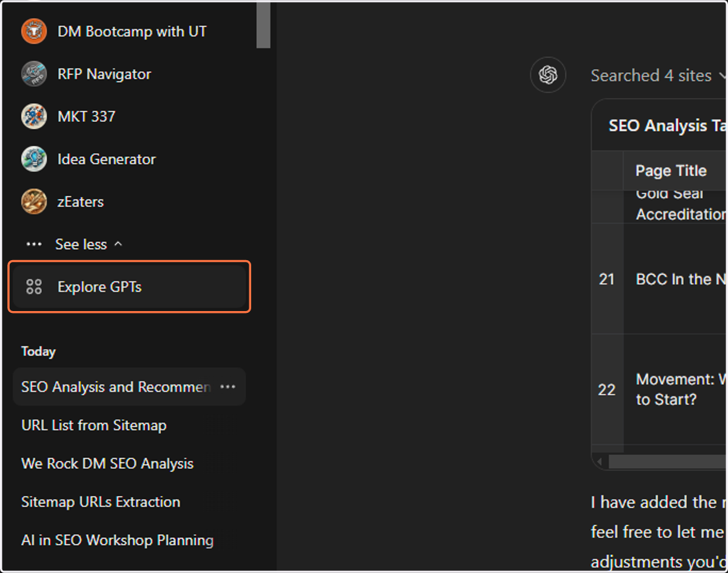This screenshot has width=728, height=573.
Task: Click the table scrollbar's left arrow
Action: (600, 462)
